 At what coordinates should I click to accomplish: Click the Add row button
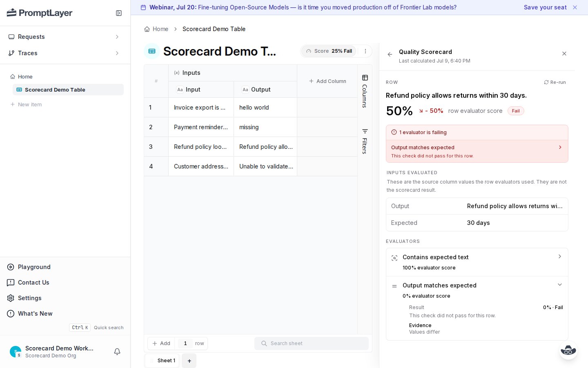coord(161,343)
